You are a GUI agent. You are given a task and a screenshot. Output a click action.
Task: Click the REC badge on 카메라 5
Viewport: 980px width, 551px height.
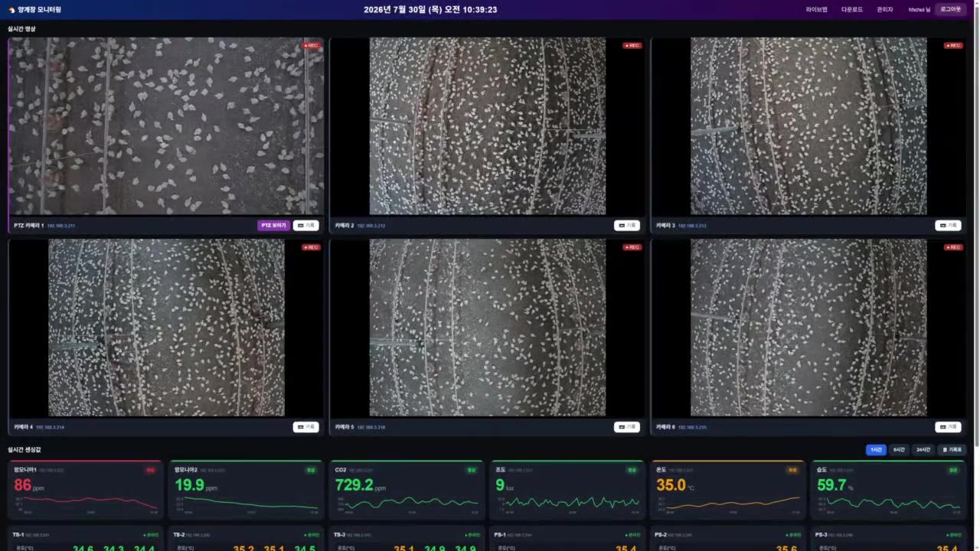point(632,247)
